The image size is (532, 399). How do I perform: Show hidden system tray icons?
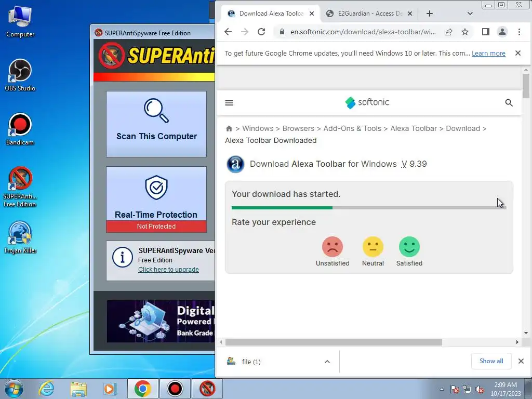442,389
